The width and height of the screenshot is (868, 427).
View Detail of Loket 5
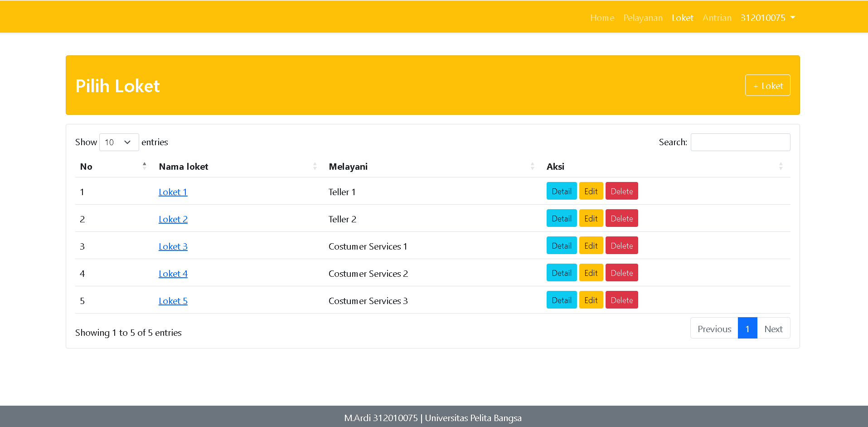[562, 300]
